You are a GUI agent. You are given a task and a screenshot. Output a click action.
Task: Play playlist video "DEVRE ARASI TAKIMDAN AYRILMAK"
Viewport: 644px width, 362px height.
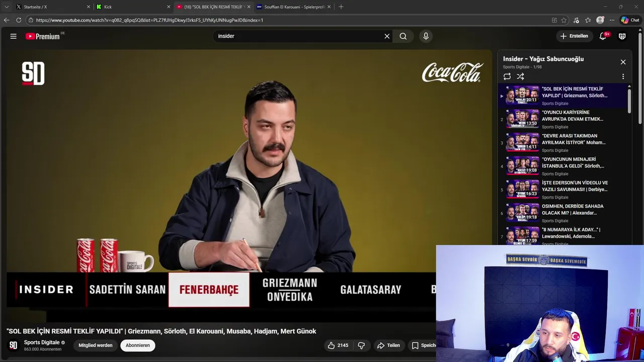pos(563,143)
